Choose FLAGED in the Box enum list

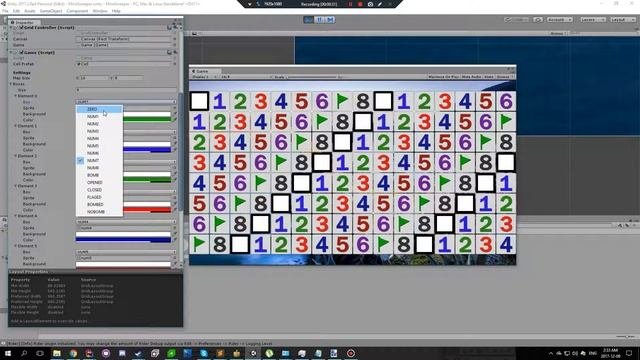(x=99, y=197)
